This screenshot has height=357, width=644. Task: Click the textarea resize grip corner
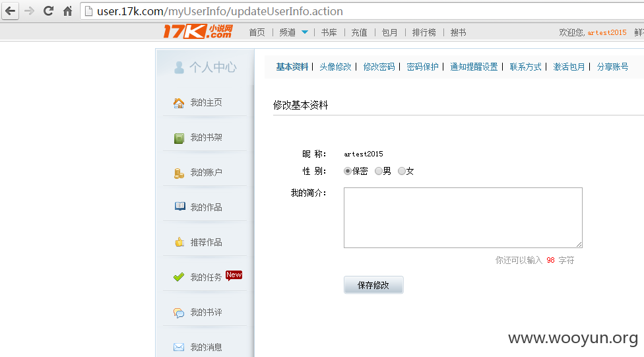coord(579,245)
